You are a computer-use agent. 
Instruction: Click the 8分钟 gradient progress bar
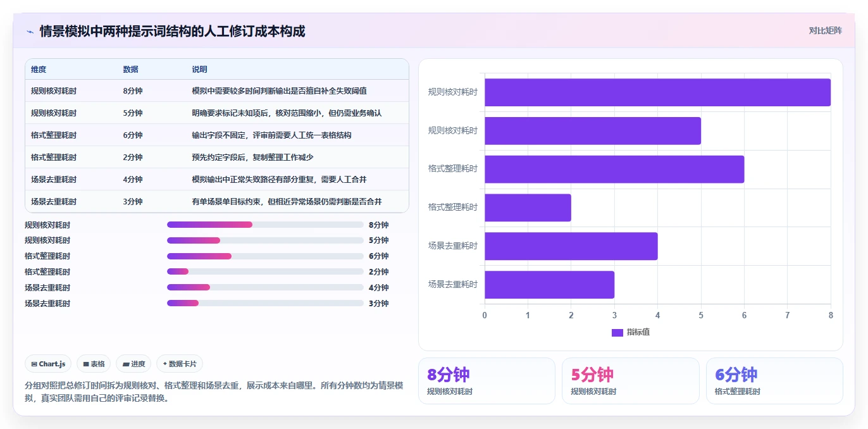(209, 225)
